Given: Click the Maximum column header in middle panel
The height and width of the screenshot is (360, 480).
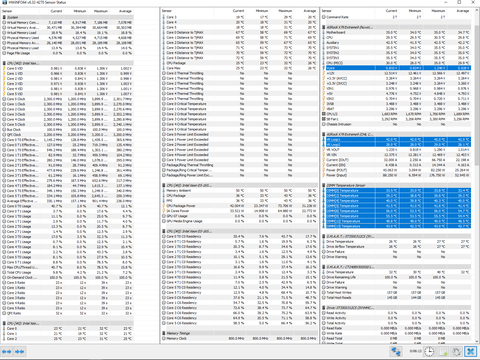Looking at the screenshot, I should (285, 11).
